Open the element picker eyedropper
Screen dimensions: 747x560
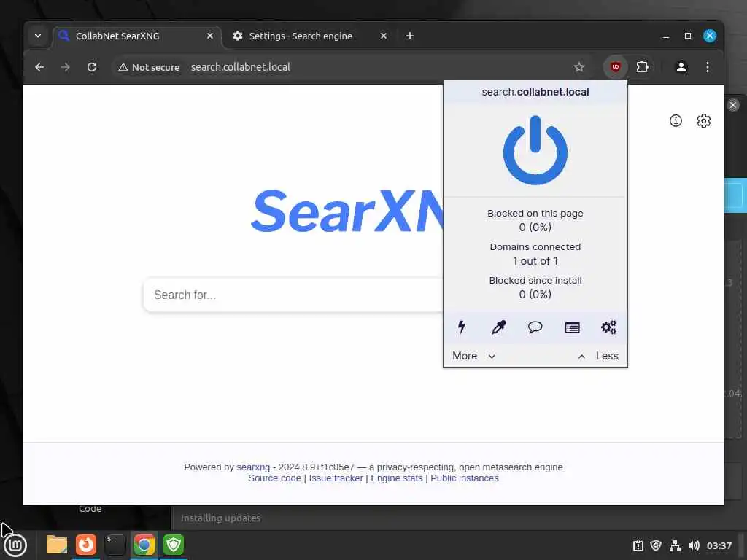[x=498, y=327]
